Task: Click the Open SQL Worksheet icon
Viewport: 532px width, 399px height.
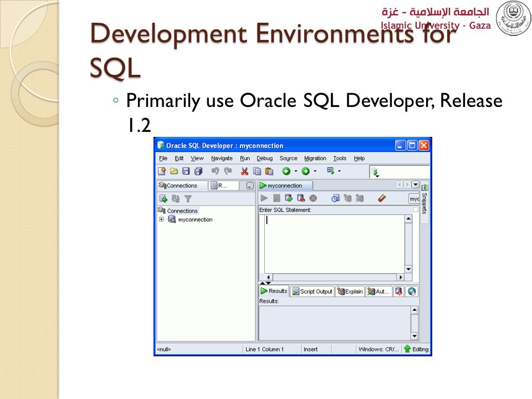Action: click(330, 170)
